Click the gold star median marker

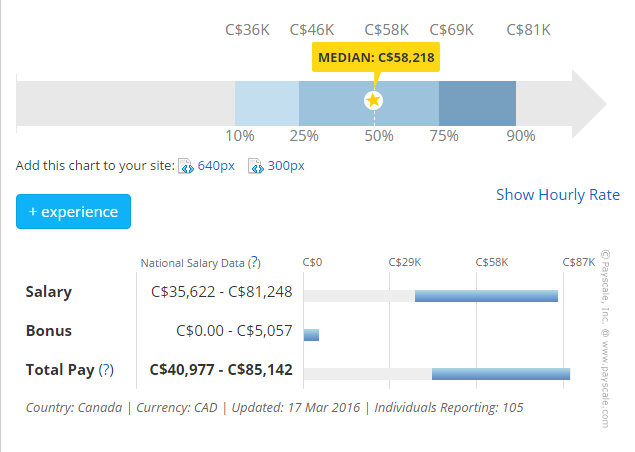pyautogui.click(x=373, y=100)
